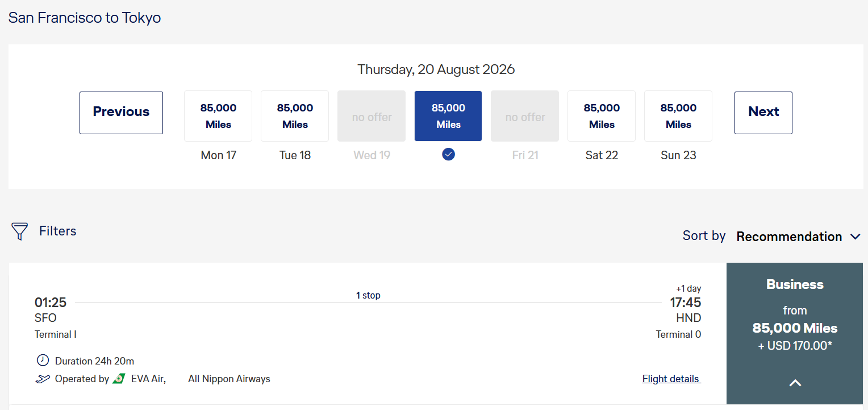Select Tue 18 fare of 85,000 Miles
Image resolution: width=868 pixels, height=410 pixels.
pos(295,116)
